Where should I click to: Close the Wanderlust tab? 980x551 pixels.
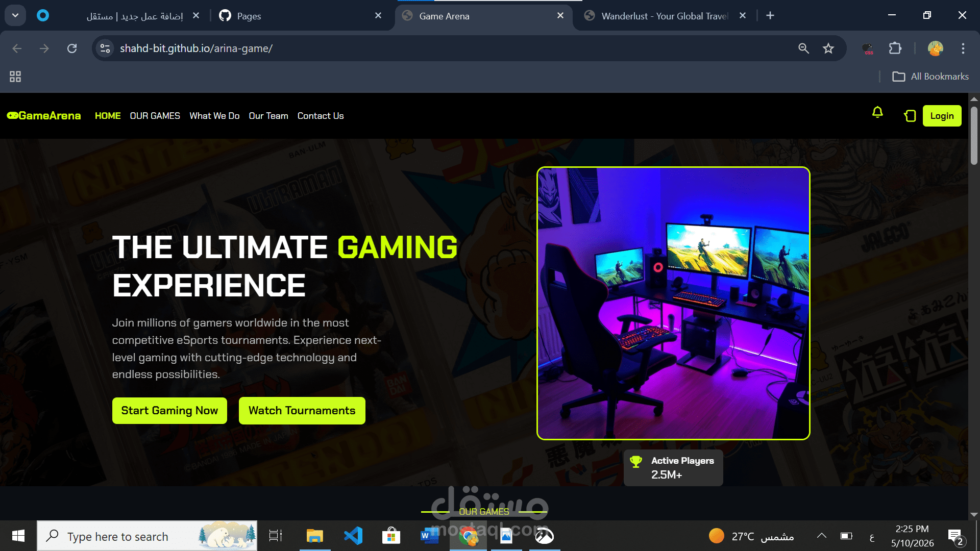tap(743, 16)
